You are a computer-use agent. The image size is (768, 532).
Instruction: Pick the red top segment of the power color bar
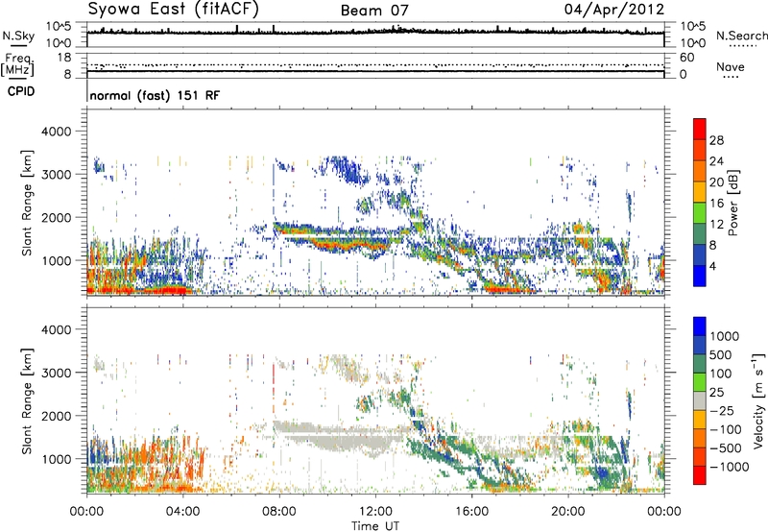[x=700, y=129]
